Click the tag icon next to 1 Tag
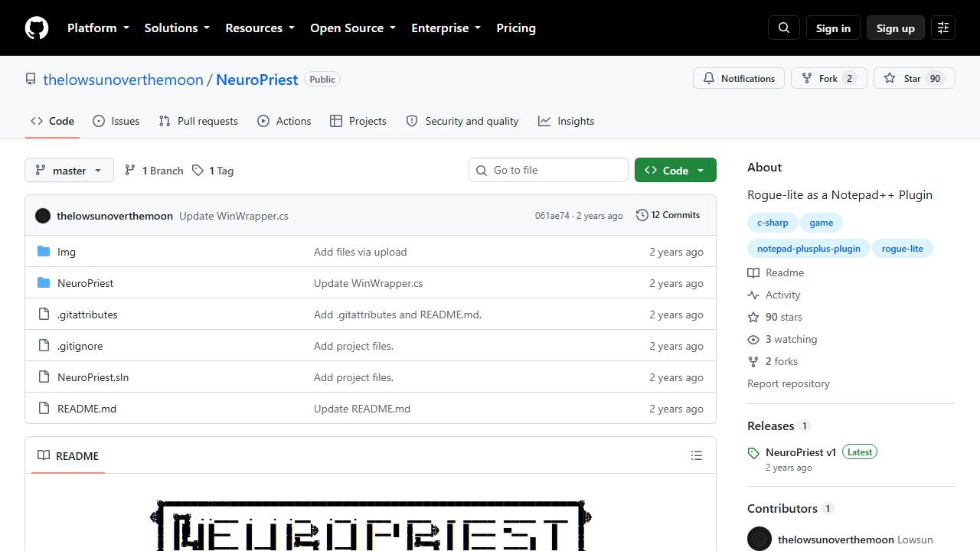Image resolution: width=980 pixels, height=551 pixels. (198, 171)
